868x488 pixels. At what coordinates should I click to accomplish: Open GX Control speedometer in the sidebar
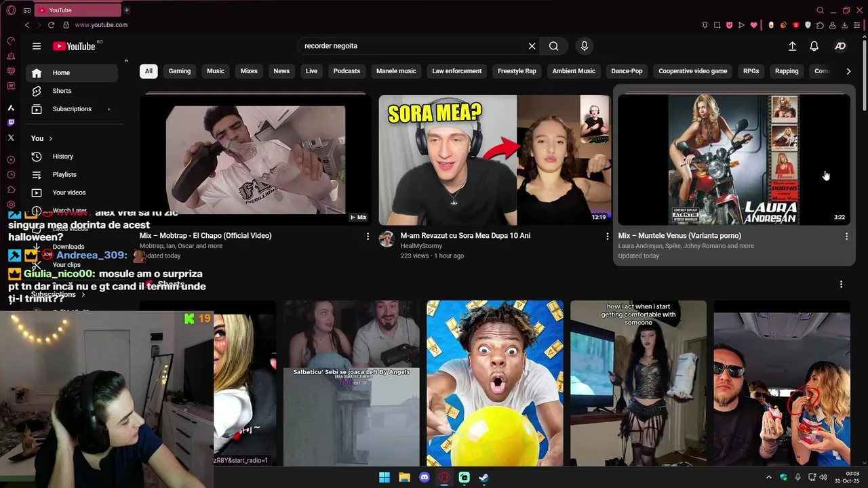tap(11, 41)
